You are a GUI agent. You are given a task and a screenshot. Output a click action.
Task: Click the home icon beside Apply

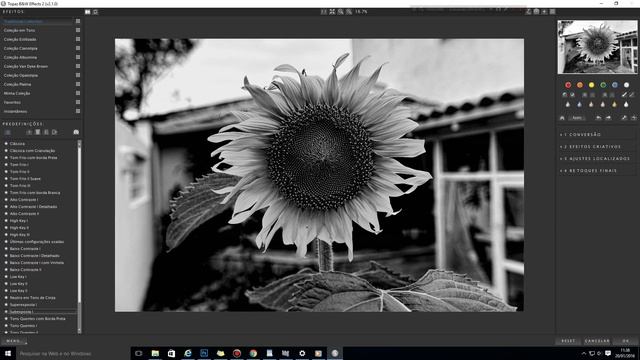point(562,118)
